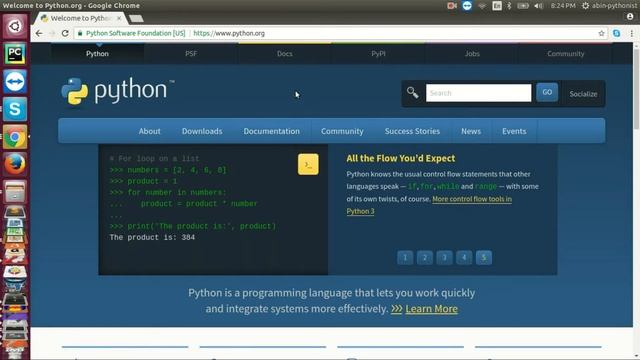Launch Firefox from the dock
The image size is (640, 360).
pyautogui.click(x=15, y=164)
